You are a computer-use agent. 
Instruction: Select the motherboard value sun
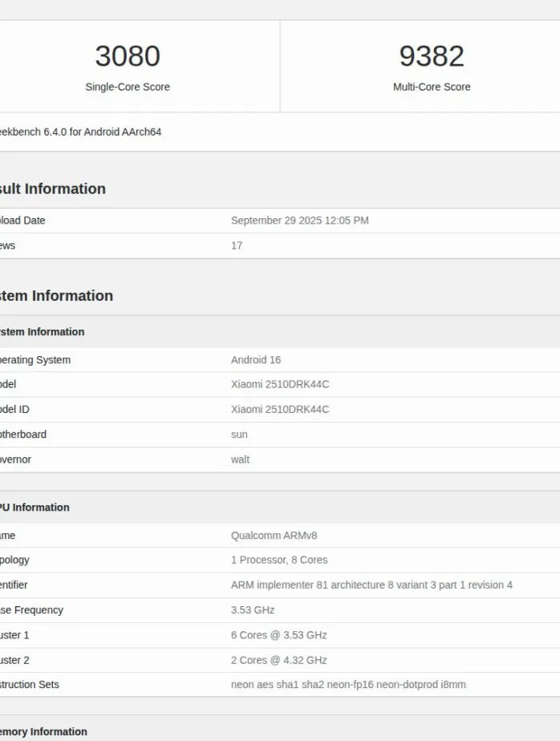pos(239,435)
